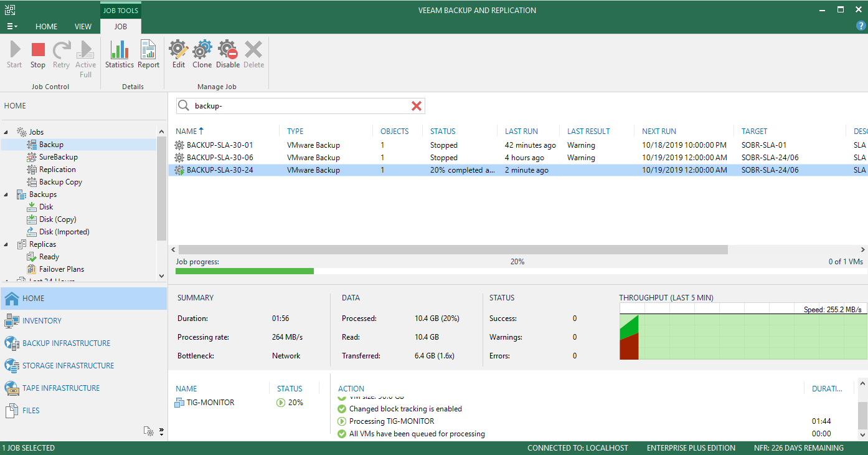868x455 pixels.
Task: Select the BACKUP-SLA-30-01 job row
Action: (517, 145)
